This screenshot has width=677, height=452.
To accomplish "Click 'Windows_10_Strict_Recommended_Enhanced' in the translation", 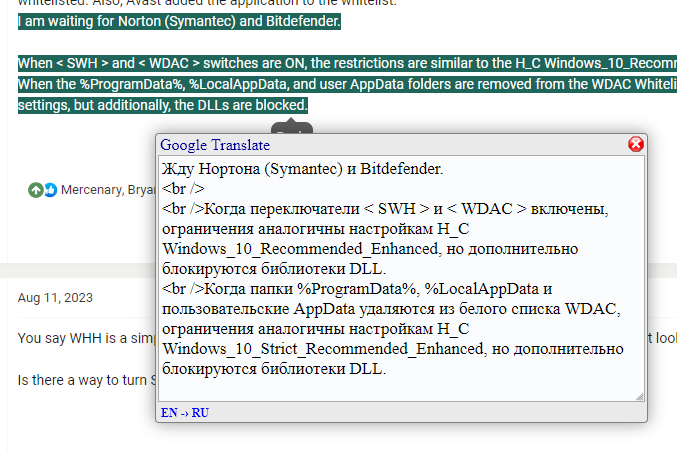I will click(323, 349).
